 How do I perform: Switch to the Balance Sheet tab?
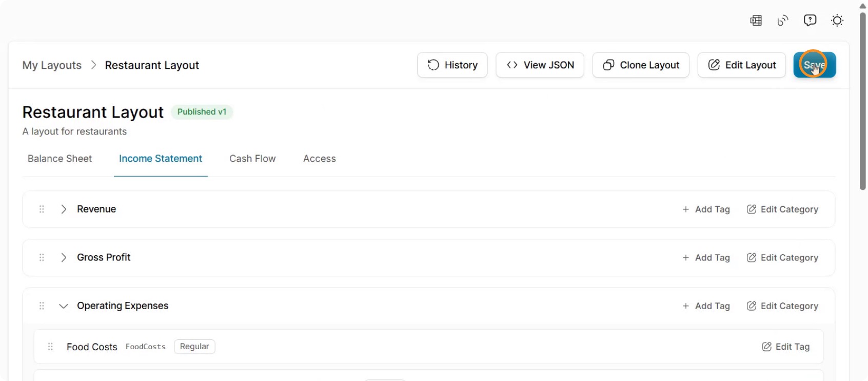pos(60,159)
